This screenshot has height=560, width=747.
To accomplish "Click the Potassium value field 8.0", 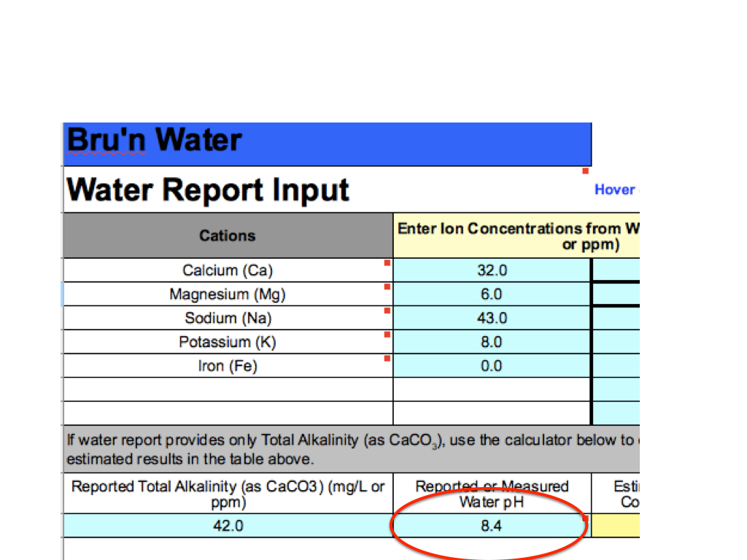I will click(x=492, y=342).
